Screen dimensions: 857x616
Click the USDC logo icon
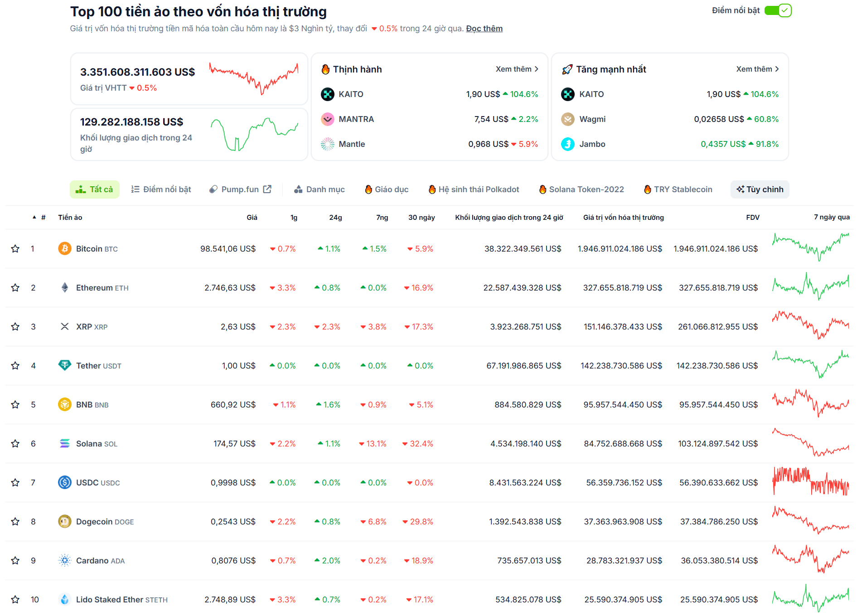point(65,482)
